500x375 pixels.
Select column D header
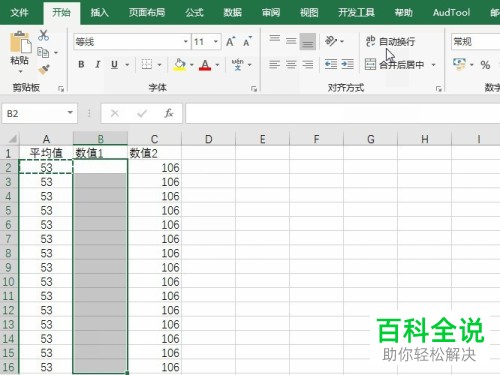pos(208,139)
